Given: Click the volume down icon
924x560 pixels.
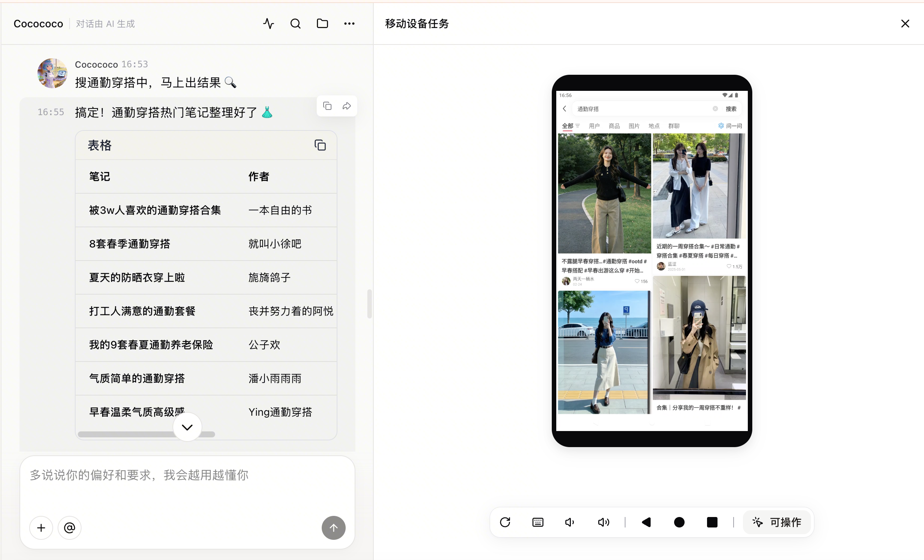Looking at the screenshot, I should (570, 522).
